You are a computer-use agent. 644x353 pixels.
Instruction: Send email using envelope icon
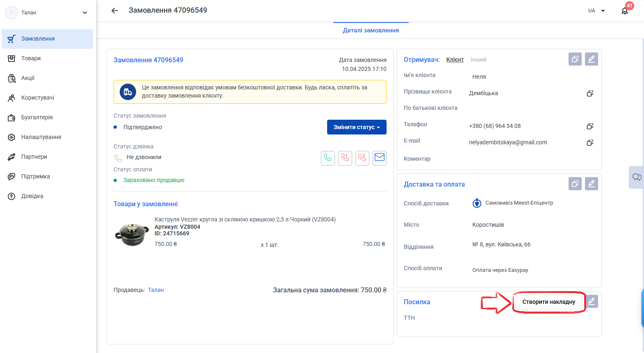pos(380,158)
